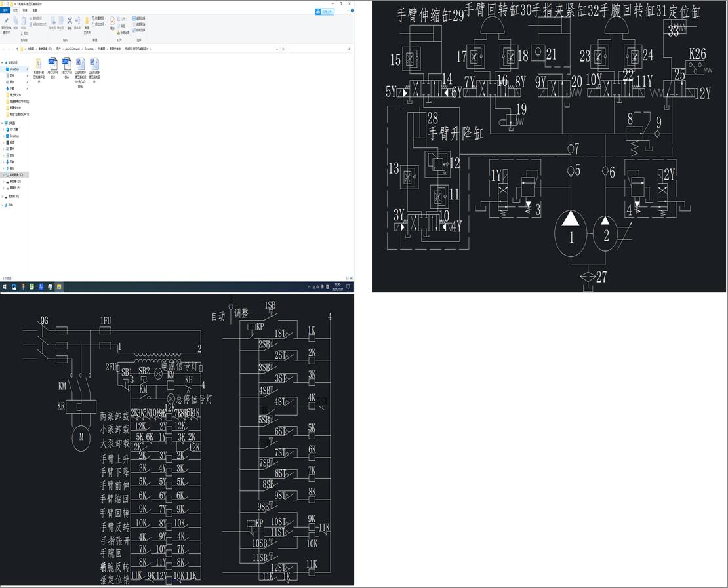Click the Properties checkmark icon
Image resolution: width=728 pixels, height=588 pixels.
click(x=112, y=21)
